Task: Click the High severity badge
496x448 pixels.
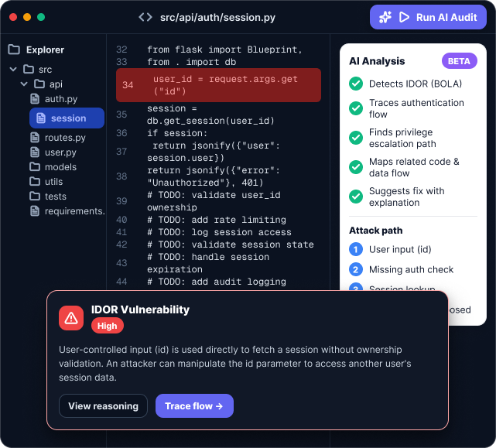Action: [x=108, y=326]
